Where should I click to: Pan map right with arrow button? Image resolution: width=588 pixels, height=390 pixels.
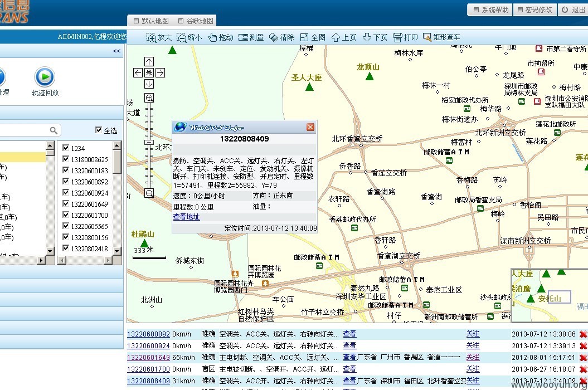click(160, 73)
